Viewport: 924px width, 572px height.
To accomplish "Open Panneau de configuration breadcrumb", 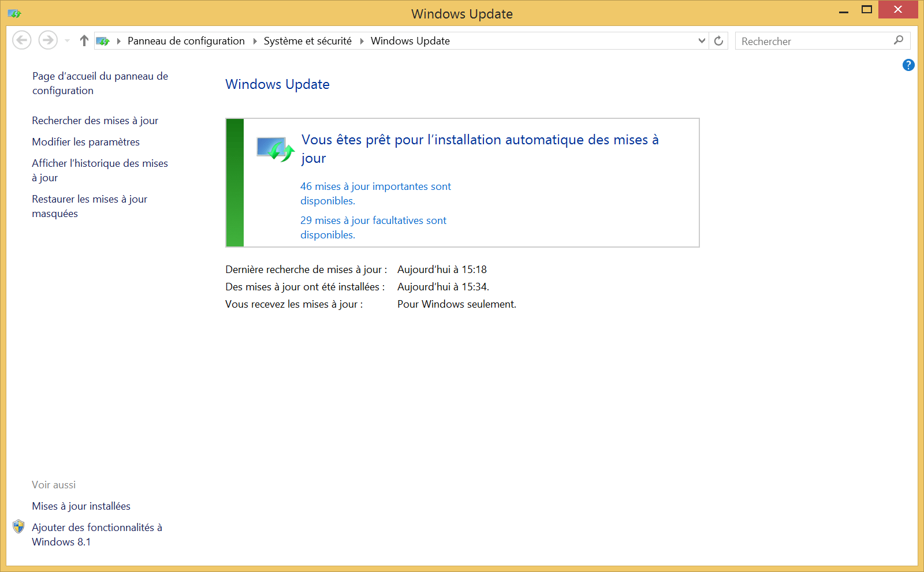I will point(186,41).
